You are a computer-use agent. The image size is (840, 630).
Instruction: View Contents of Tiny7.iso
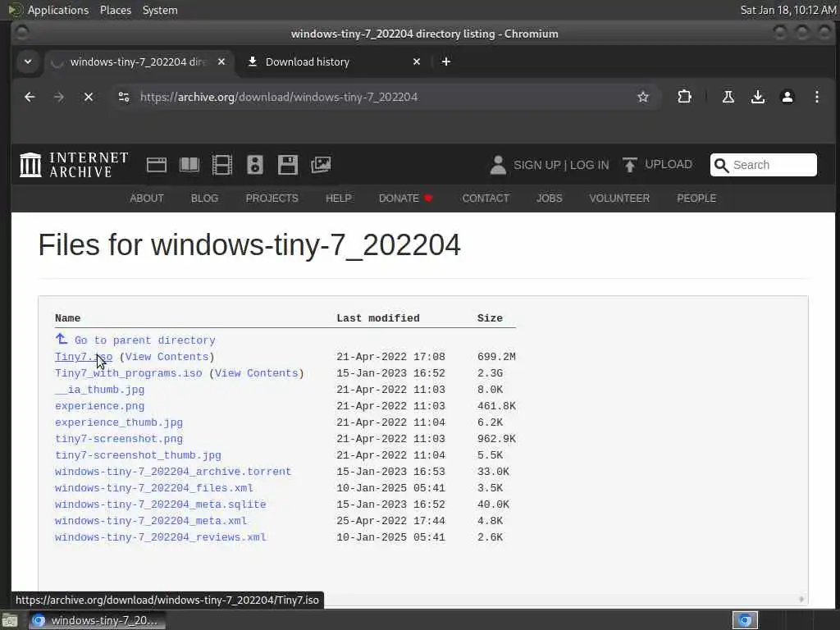(167, 357)
